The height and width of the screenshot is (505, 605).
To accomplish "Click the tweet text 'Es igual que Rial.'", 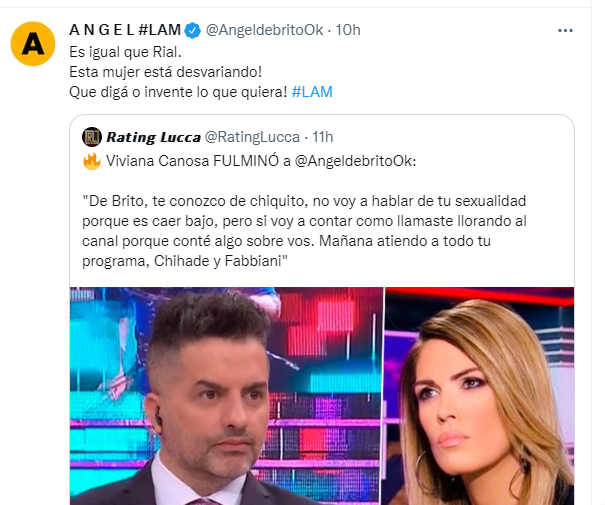I will 125,52.
